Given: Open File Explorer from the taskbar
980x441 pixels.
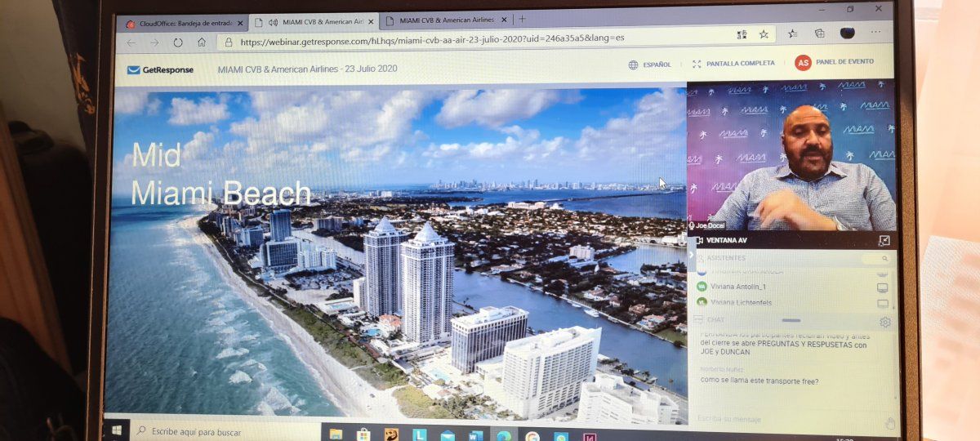Looking at the screenshot, I should (336, 434).
